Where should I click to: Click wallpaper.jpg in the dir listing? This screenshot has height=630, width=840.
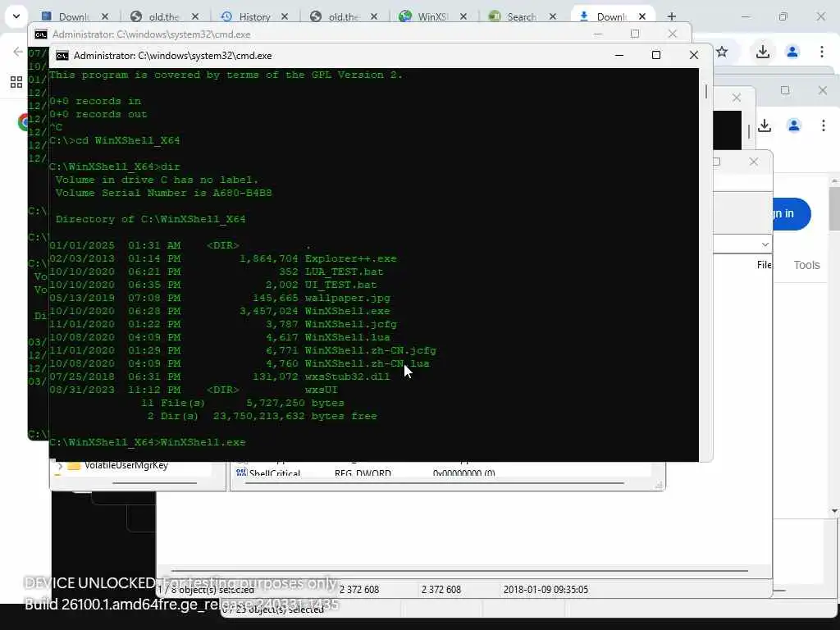(x=348, y=298)
